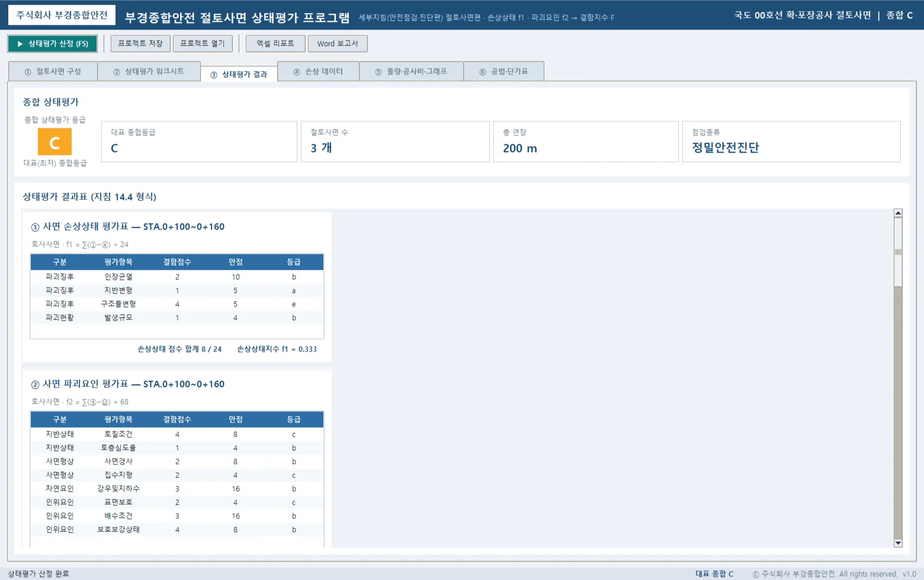Open a project with 프로젝트 열기
The image size is (924, 580).
point(203,44)
